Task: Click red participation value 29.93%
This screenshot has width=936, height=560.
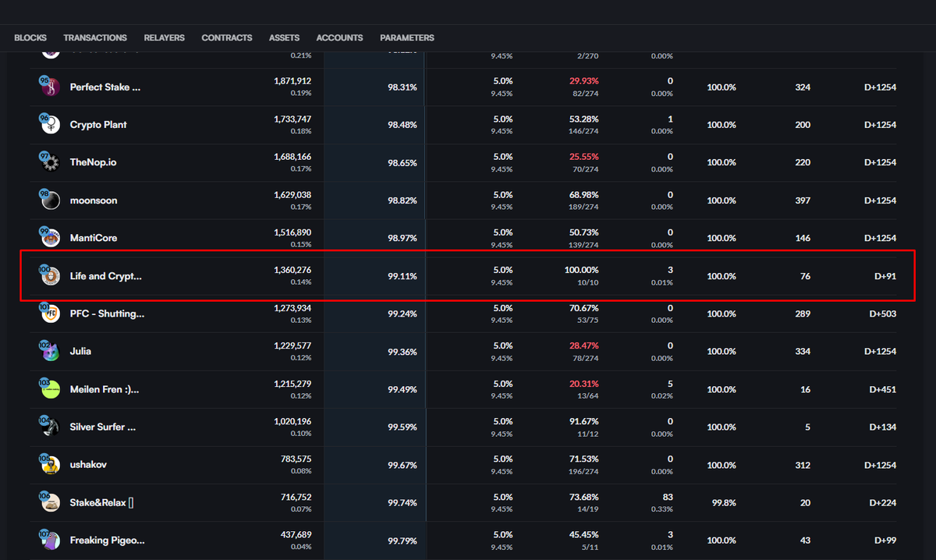Action: pyautogui.click(x=584, y=81)
